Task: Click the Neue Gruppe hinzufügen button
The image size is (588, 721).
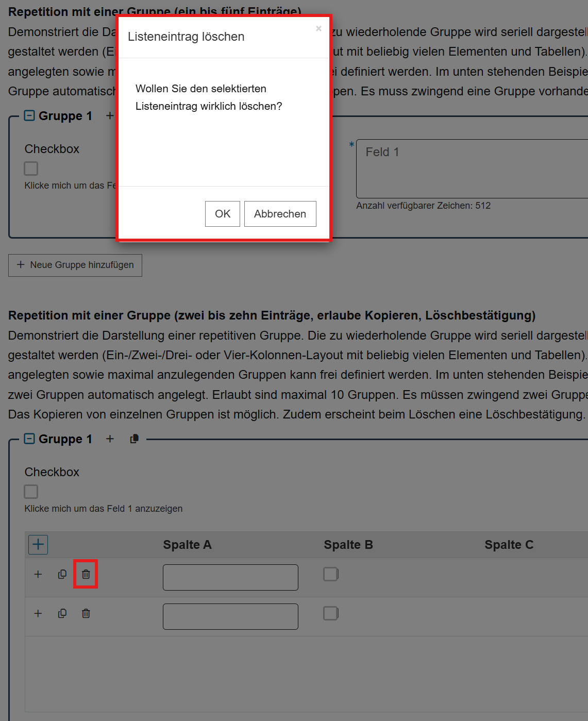Action: pyautogui.click(x=75, y=265)
